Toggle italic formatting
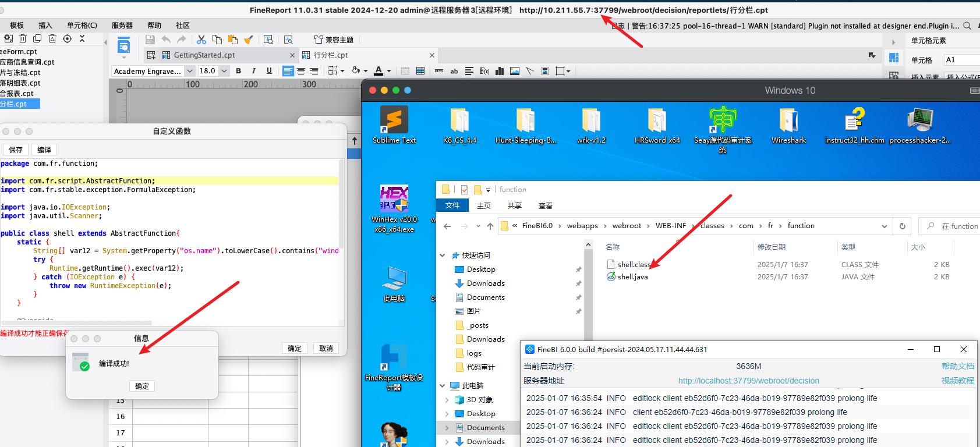This screenshot has height=447, width=980. 254,71
